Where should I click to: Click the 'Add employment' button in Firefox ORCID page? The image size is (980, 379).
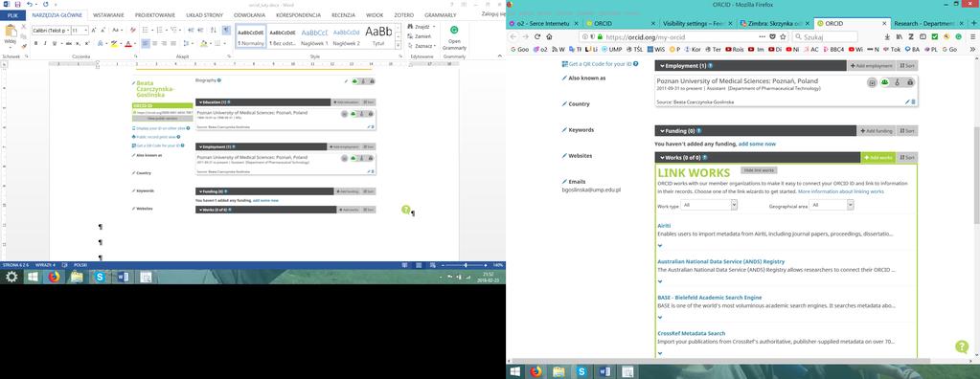pos(871,66)
